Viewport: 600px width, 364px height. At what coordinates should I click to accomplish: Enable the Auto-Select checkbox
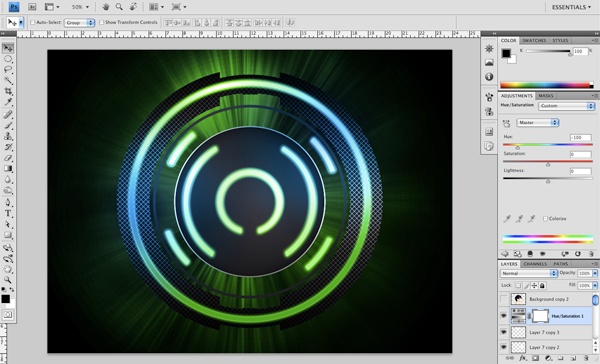point(33,23)
